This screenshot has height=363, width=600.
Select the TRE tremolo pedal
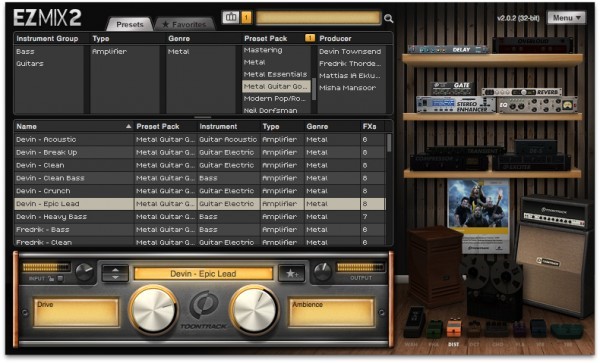click(x=567, y=331)
